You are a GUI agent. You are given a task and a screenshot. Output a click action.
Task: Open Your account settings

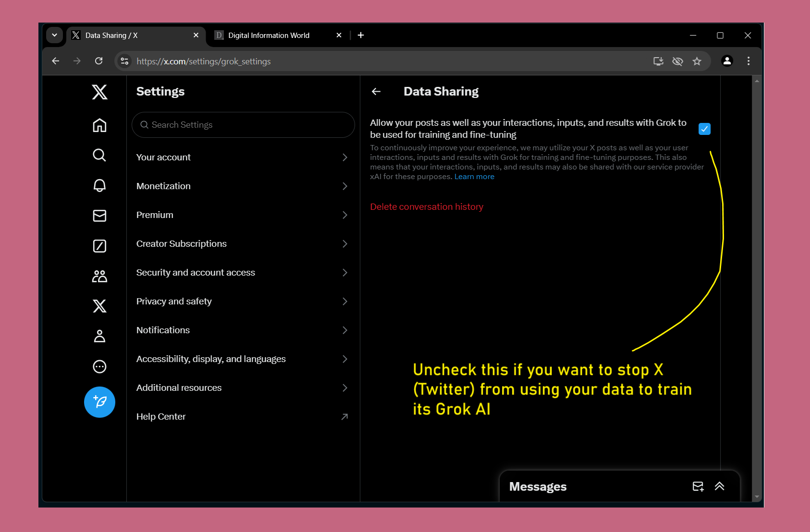[243, 157]
